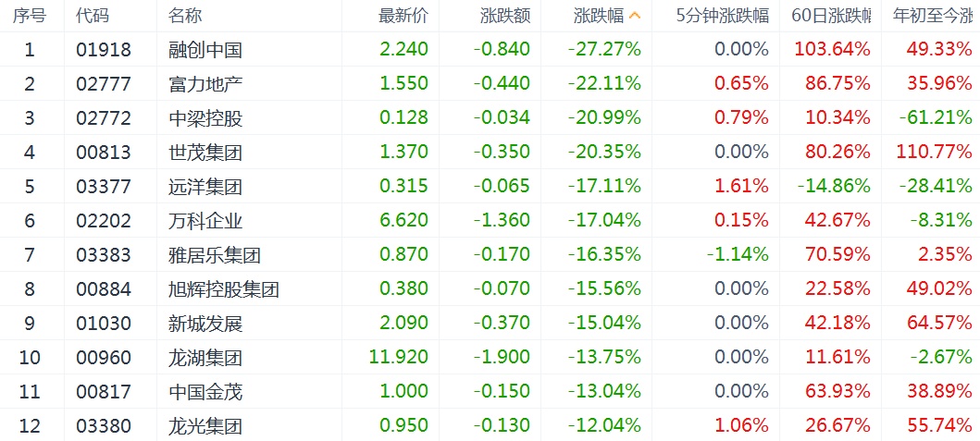The height and width of the screenshot is (441, 980).
Task: Click stock code 03377
Action: [x=104, y=187]
